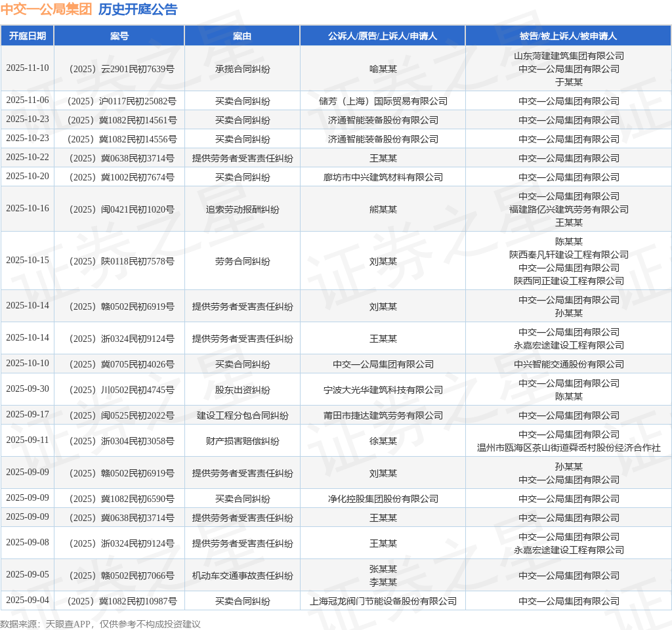Select the date 2025-11-10
672x630 pixels.
[28, 68]
